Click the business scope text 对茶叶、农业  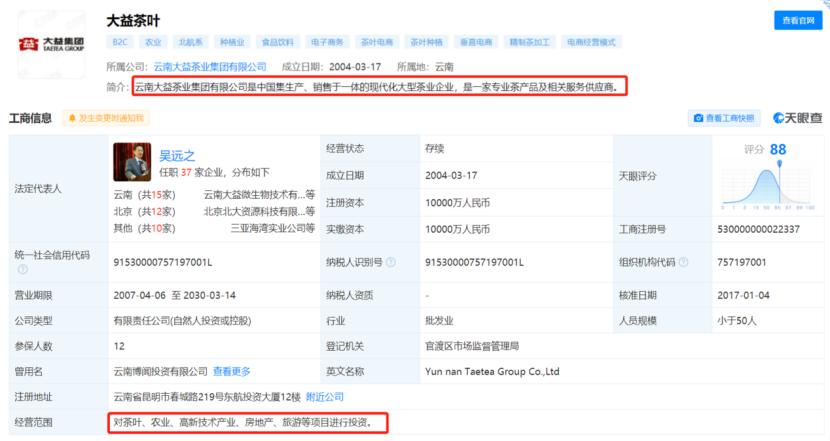pos(243,422)
